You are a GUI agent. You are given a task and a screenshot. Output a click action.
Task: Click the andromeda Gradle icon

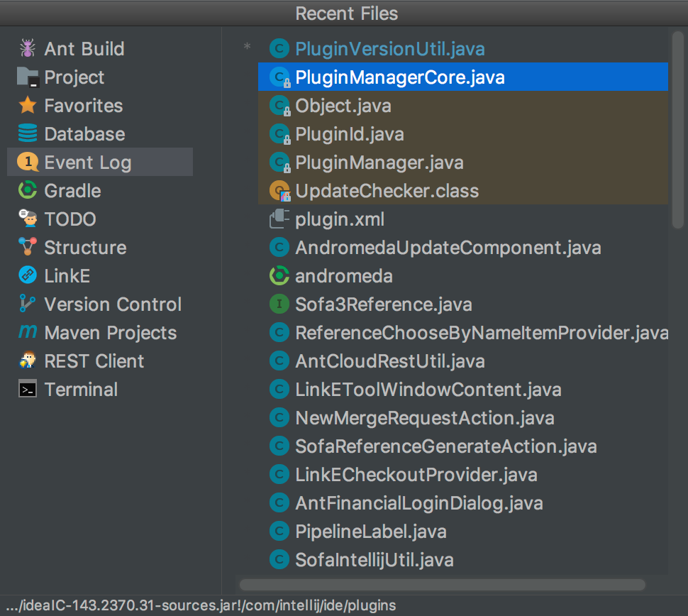coord(279,276)
